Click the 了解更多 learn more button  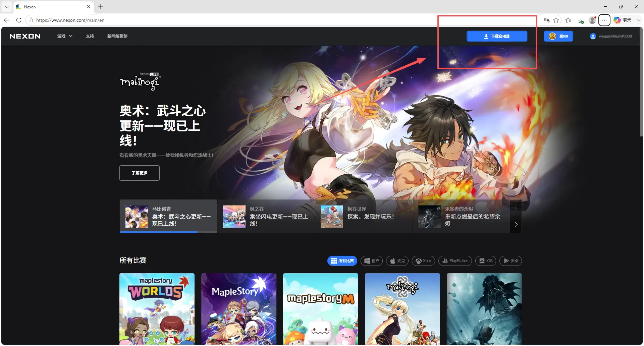tap(140, 173)
